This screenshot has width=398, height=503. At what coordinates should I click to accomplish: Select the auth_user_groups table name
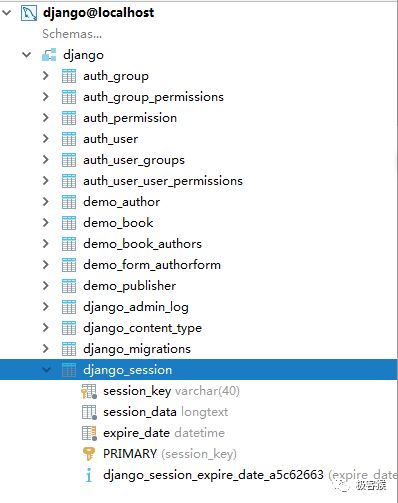(x=134, y=160)
